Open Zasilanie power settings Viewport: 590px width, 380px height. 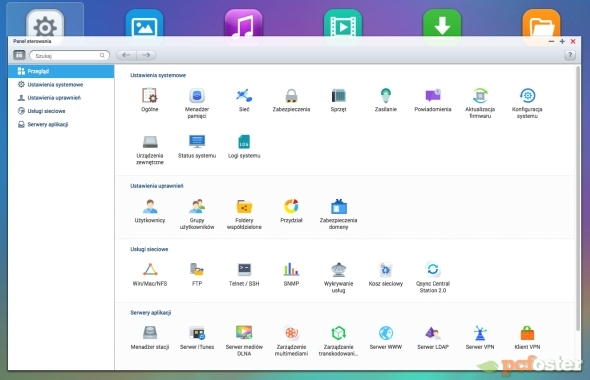click(x=386, y=96)
